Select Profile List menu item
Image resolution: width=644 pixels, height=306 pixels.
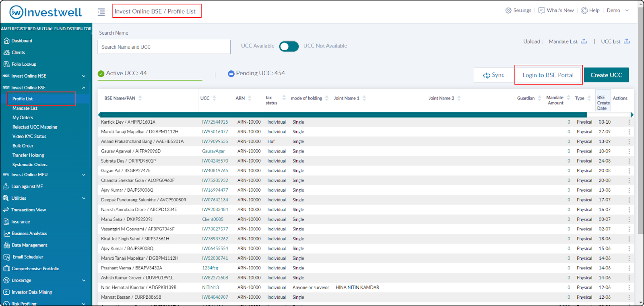tap(23, 99)
